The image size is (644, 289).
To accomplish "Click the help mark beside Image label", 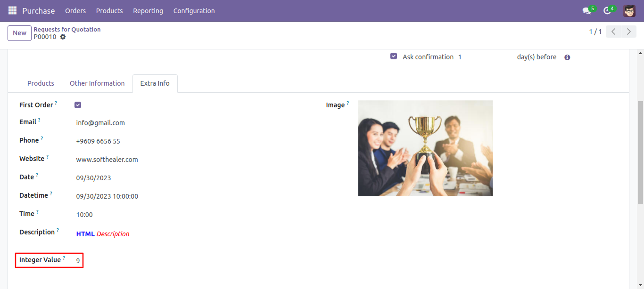I will click(348, 103).
